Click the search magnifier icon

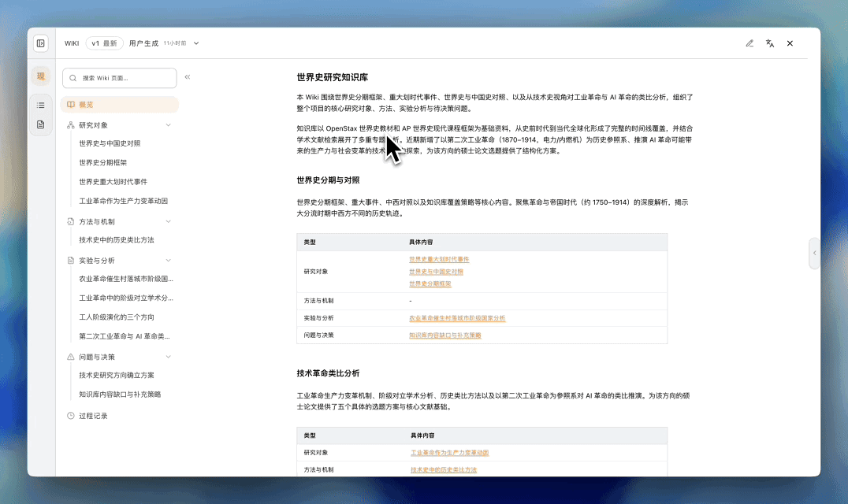point(73,78)
